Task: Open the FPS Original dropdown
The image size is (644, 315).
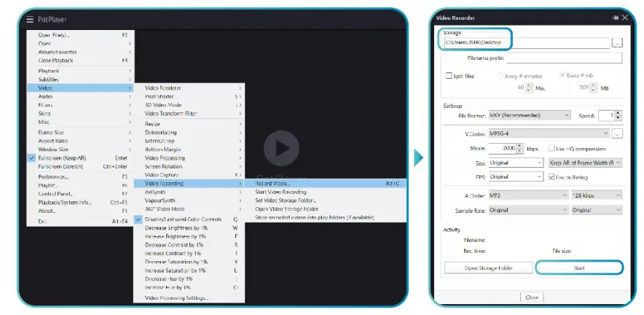Action: (x=516, y=177)
